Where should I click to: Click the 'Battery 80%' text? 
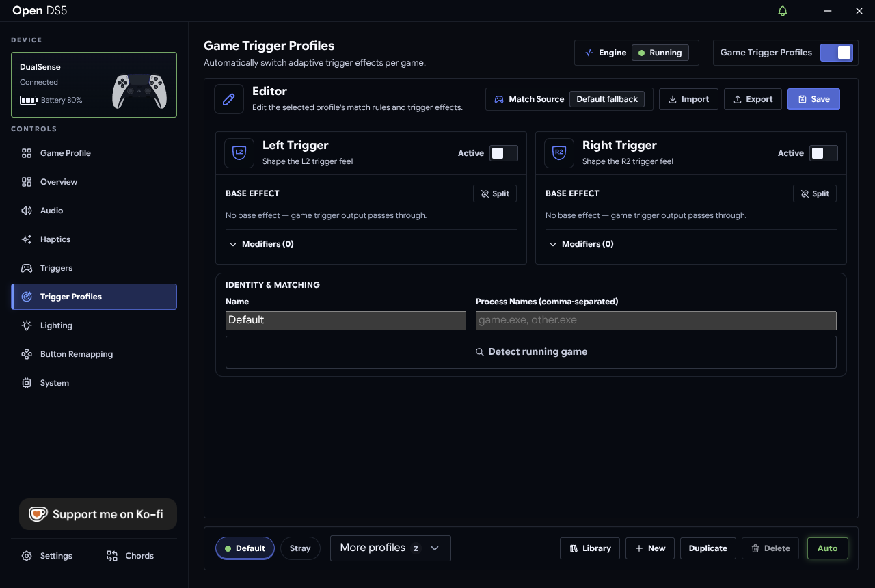pyautogui.click(x=62, y=101)
